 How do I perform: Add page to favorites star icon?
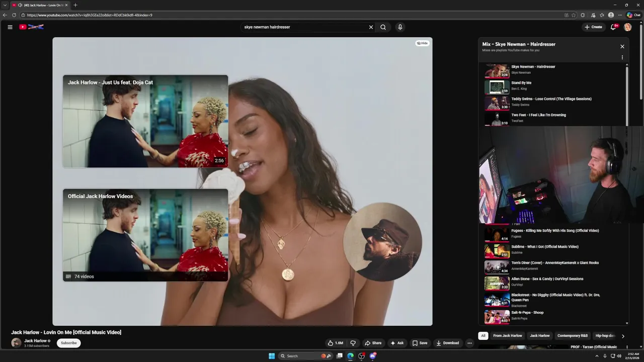tap(574, 15)
